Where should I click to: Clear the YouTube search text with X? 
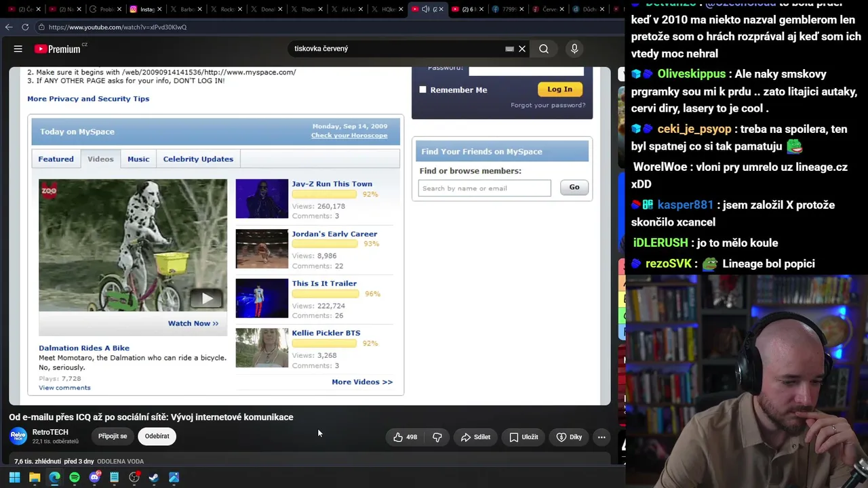pos(522,49)
